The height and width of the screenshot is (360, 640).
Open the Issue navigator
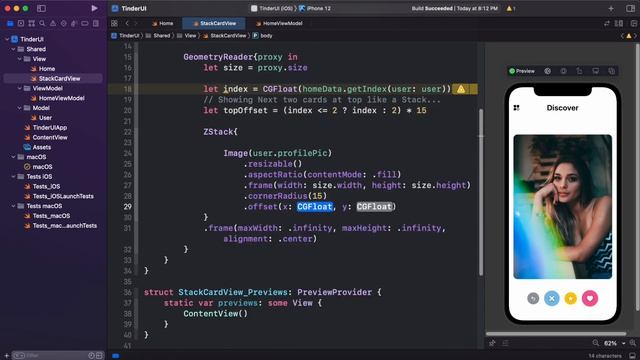53,24
